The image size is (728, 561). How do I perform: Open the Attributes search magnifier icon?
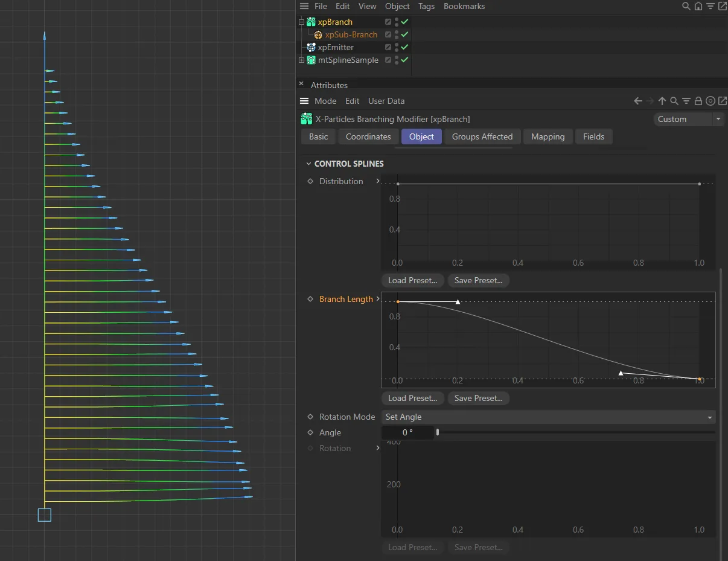tap(674, 101)
